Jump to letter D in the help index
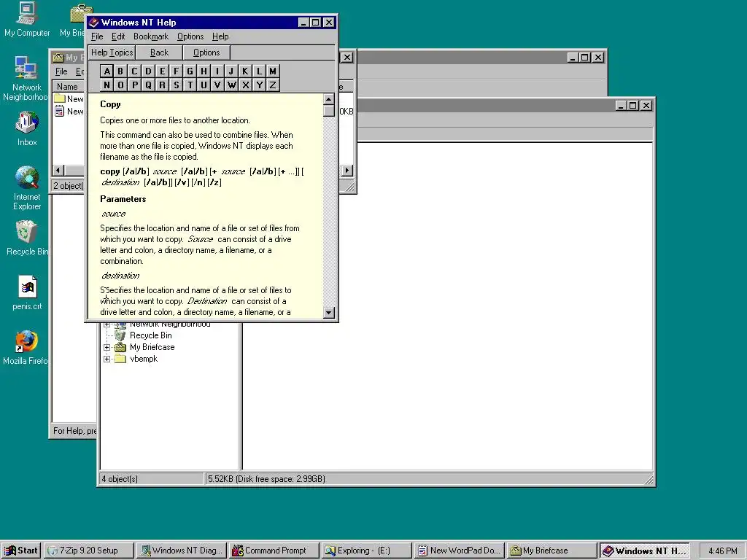 [x=148, y=71]
